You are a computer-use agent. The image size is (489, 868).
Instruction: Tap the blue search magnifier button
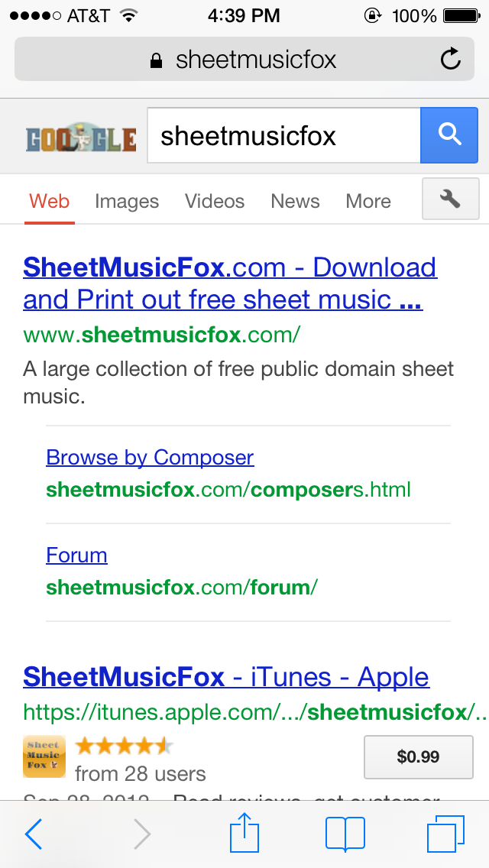point(449,135)
